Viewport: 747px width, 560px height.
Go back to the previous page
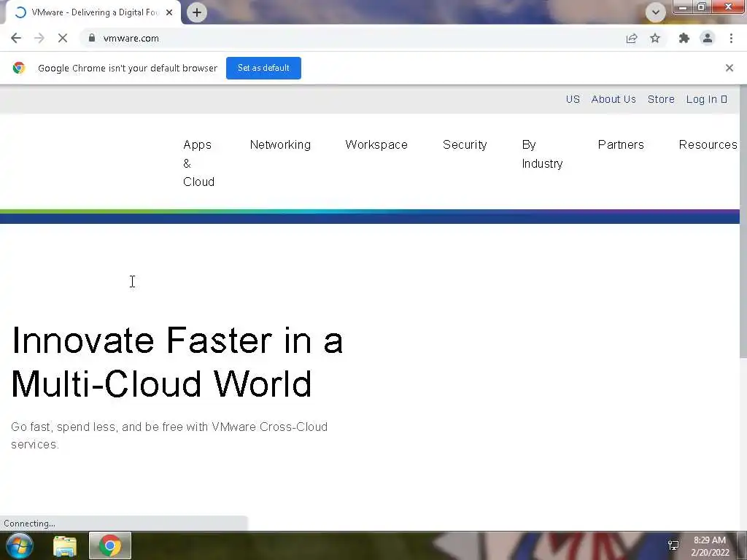(x=16, y=38)
